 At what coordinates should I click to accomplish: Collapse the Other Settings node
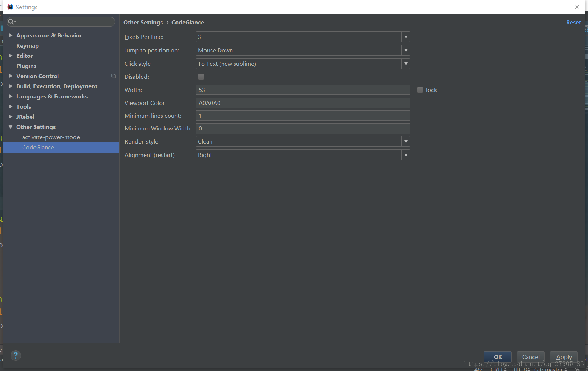coord(11,127)
